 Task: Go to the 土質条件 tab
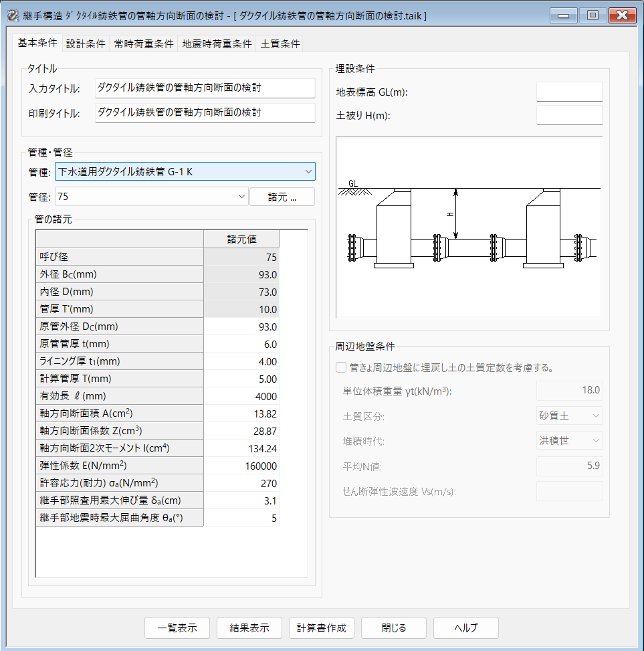(280, 44)
